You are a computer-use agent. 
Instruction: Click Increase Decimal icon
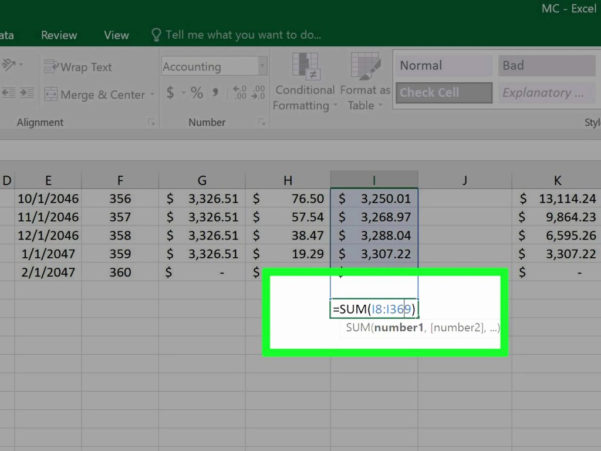(x=240, y=93)
